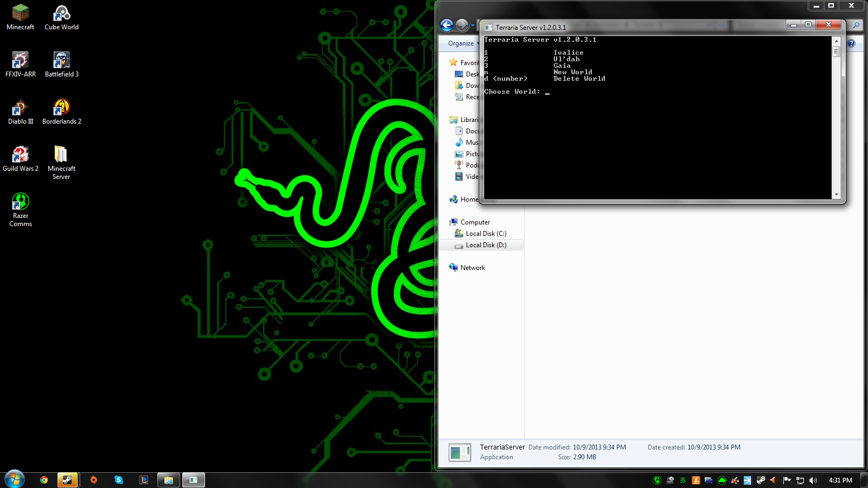Launch Google Chrome from the taskbar
Screen dimensions: 868x488
coord(44,480)
